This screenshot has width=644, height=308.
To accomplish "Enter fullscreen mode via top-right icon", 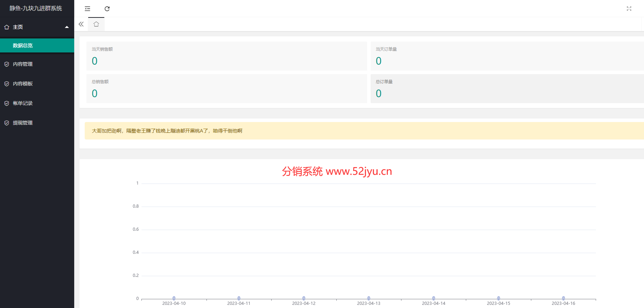I will (629, 9).
